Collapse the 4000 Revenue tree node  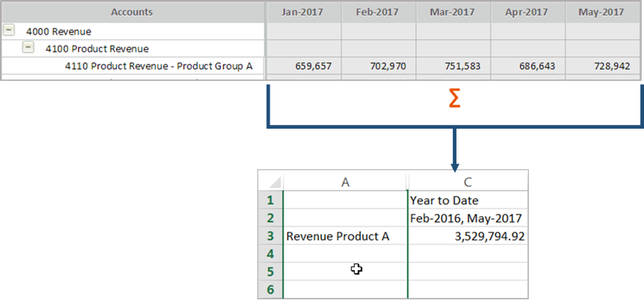[8, 31]
